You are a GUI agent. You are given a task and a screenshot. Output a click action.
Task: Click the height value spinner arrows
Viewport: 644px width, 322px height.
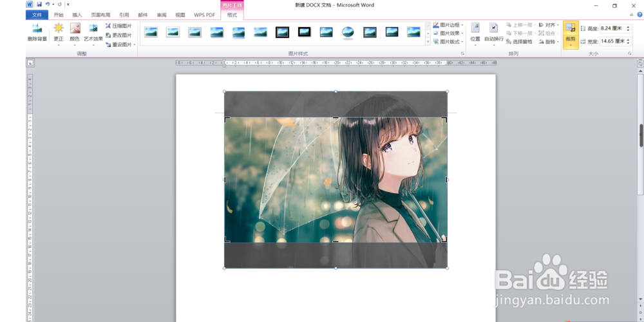[627, 29]
